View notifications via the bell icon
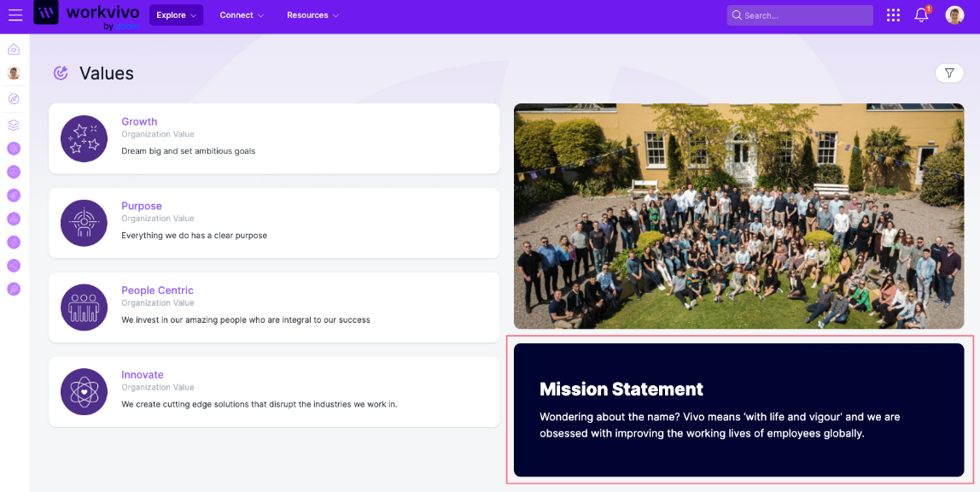The height and width of the screenshot is (492, 980). [921, 15]
